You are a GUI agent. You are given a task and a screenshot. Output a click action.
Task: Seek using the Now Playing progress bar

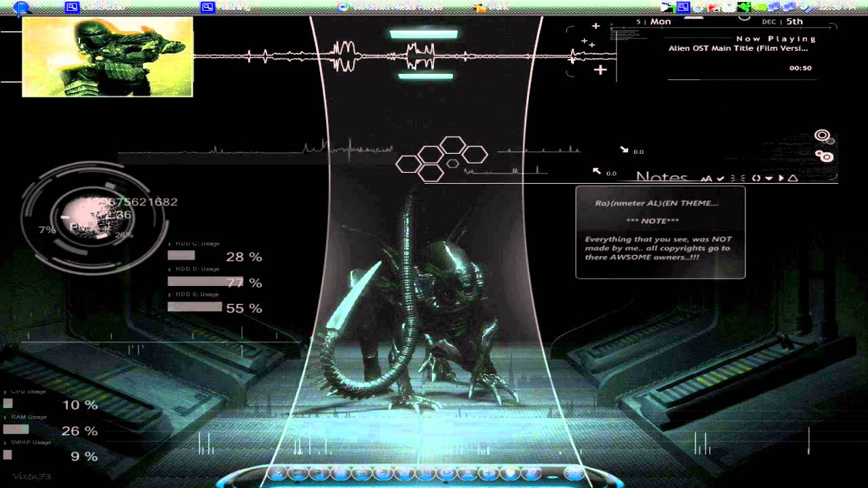coord(742,79)
